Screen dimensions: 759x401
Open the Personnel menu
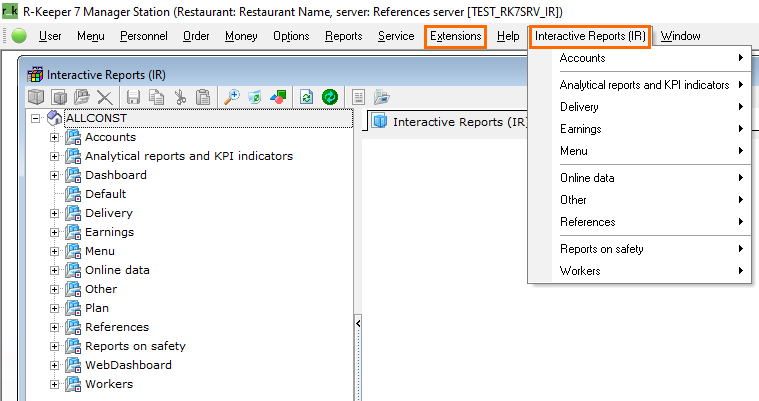[144, 36]
